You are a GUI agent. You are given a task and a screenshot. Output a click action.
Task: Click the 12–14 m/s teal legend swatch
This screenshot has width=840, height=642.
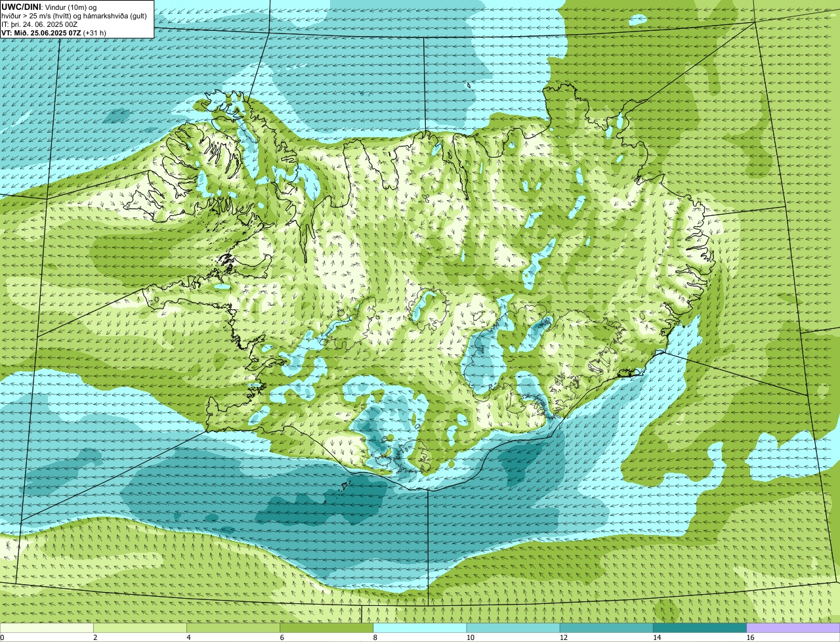point(607,628)
